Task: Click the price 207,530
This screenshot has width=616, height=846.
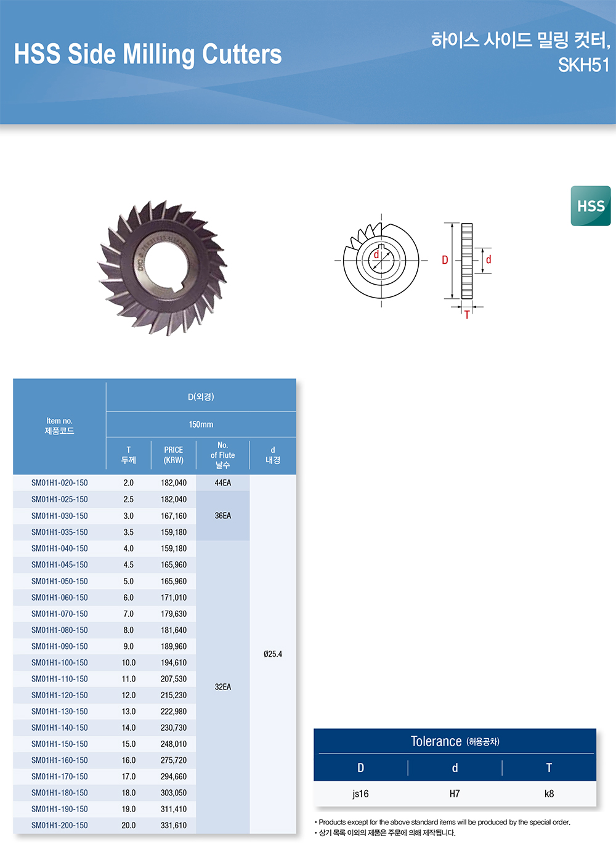Action: 174,679
